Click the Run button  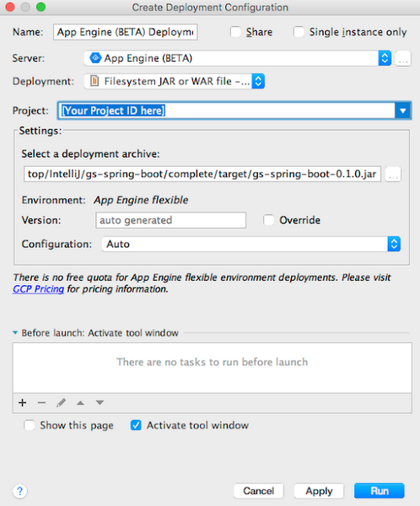380,491
